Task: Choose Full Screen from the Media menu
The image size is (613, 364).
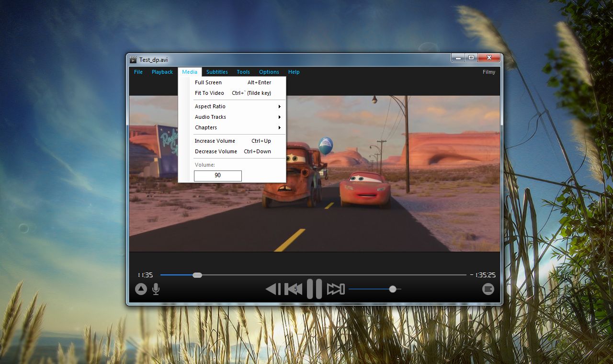Action: (x=232, y=82)
